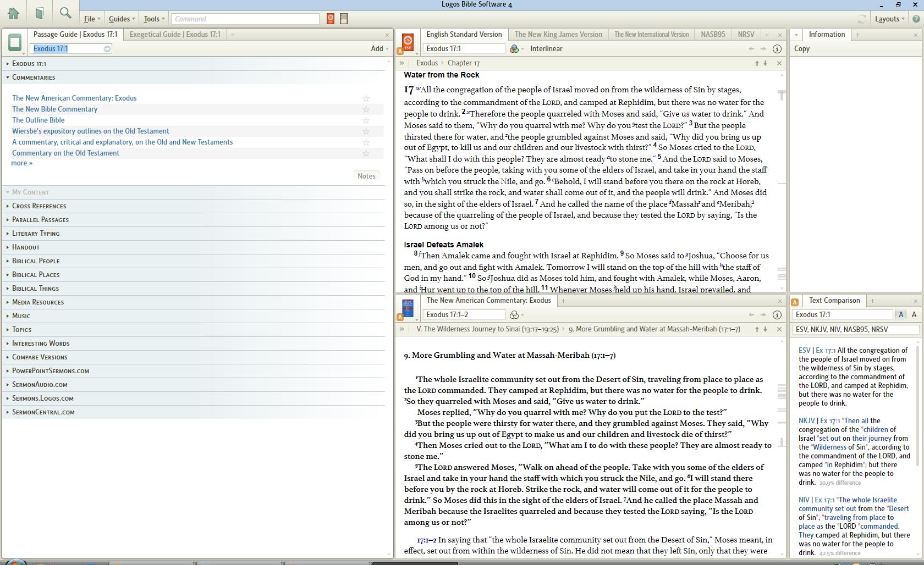
Task: Open the File menu
Action: tap(92, 19)
